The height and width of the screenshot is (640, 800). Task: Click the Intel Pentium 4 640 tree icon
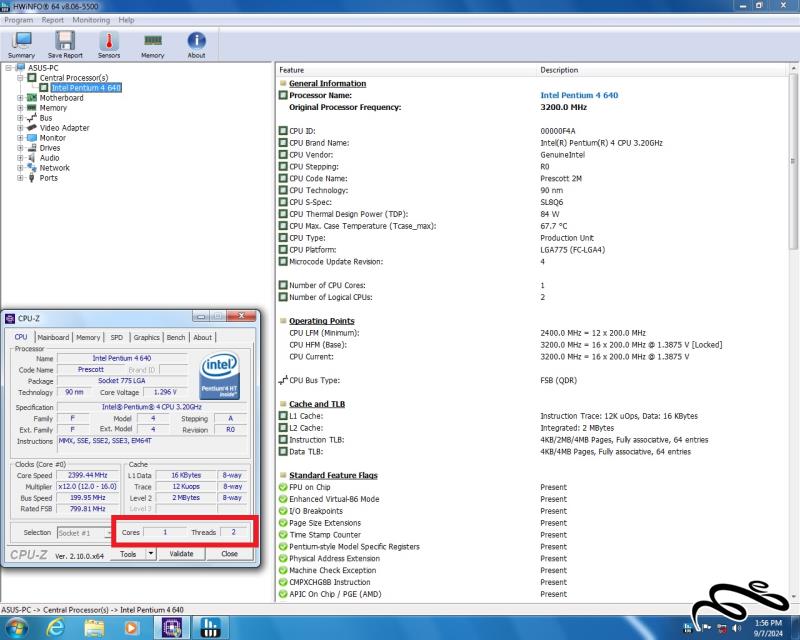[44, 88]
